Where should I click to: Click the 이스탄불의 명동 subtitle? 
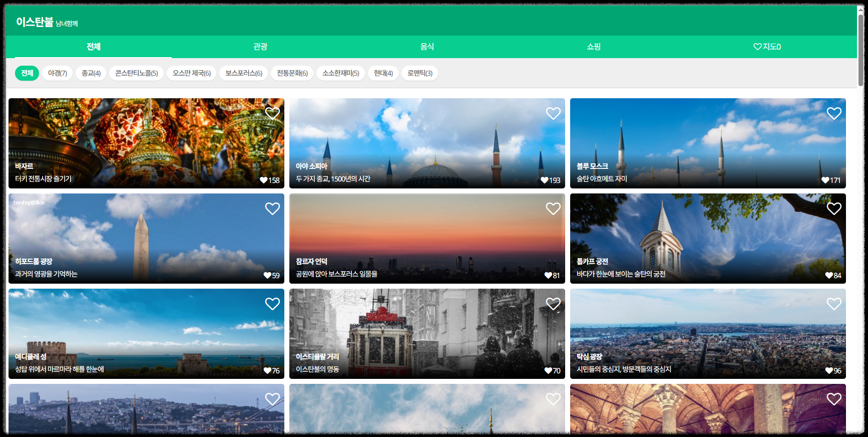click(317, 369)
